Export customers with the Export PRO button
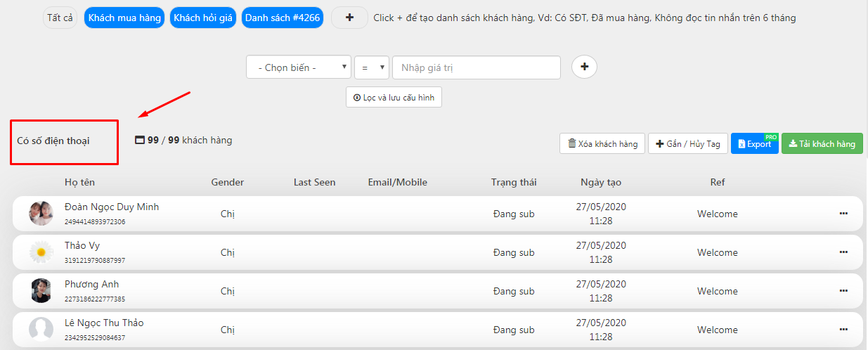868x350 pixels. [755, 143]
